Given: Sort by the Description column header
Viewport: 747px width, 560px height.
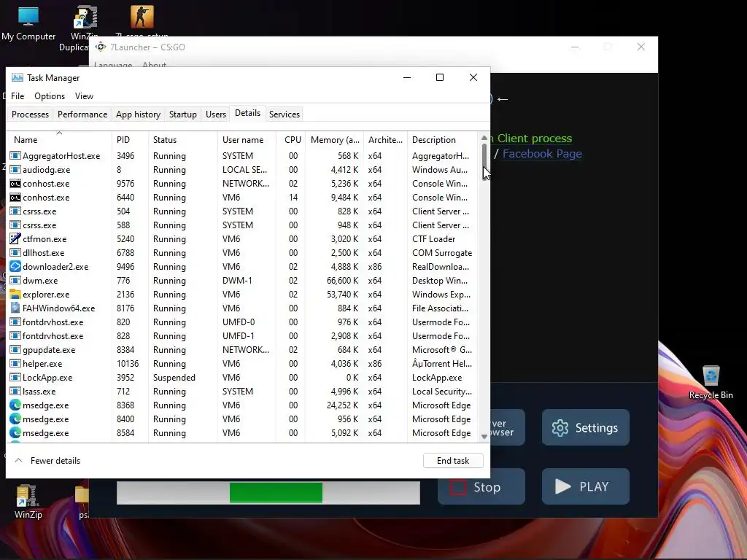Looking at the screenshot, I should (442, 139).
